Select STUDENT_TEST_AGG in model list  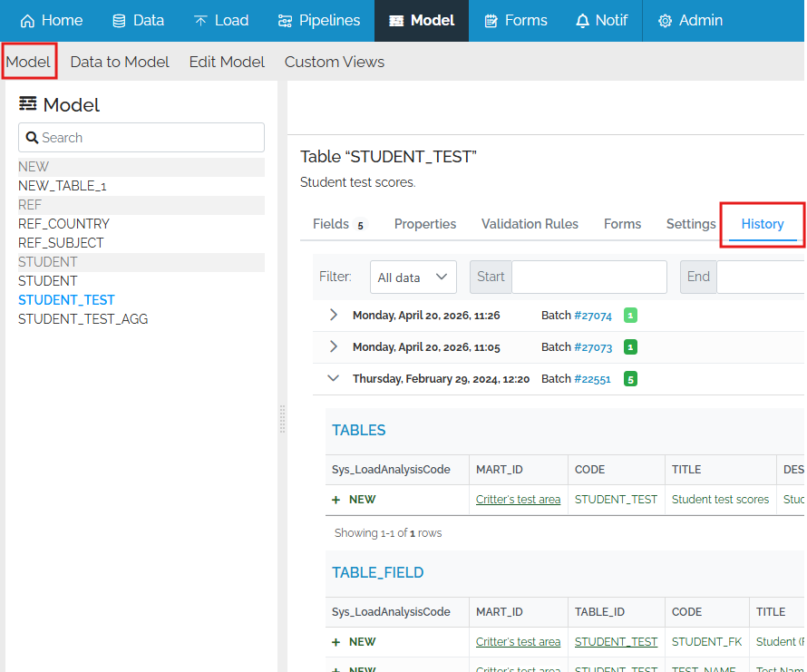[83, 319]
